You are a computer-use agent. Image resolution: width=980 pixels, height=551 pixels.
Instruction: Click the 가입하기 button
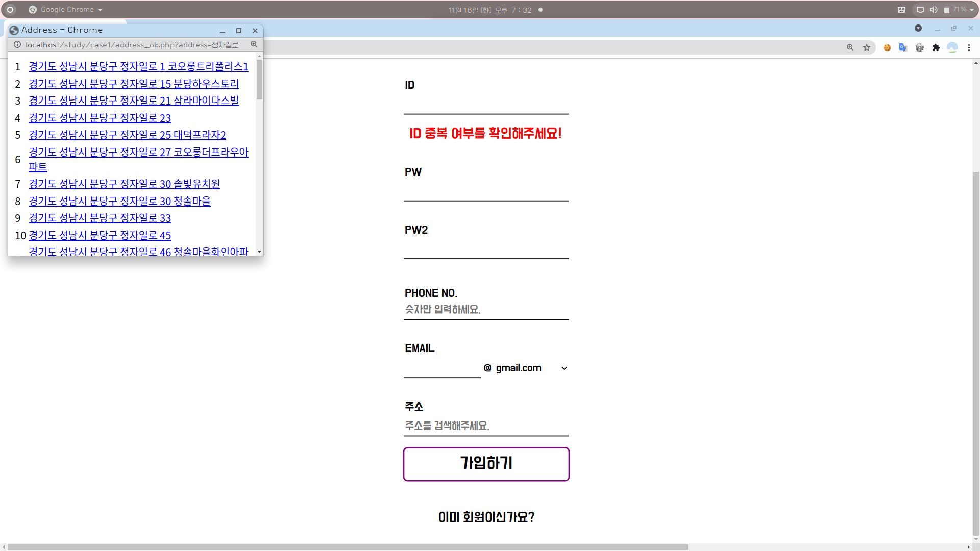click(486, 464)
